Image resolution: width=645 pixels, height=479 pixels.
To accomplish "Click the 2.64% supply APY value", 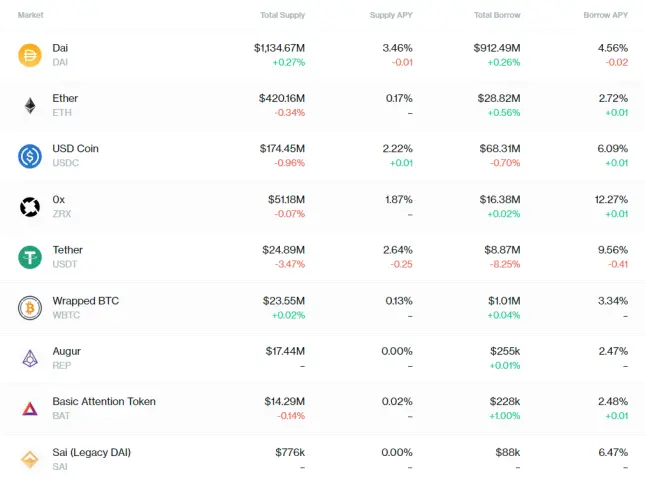I will pos(398,250).
